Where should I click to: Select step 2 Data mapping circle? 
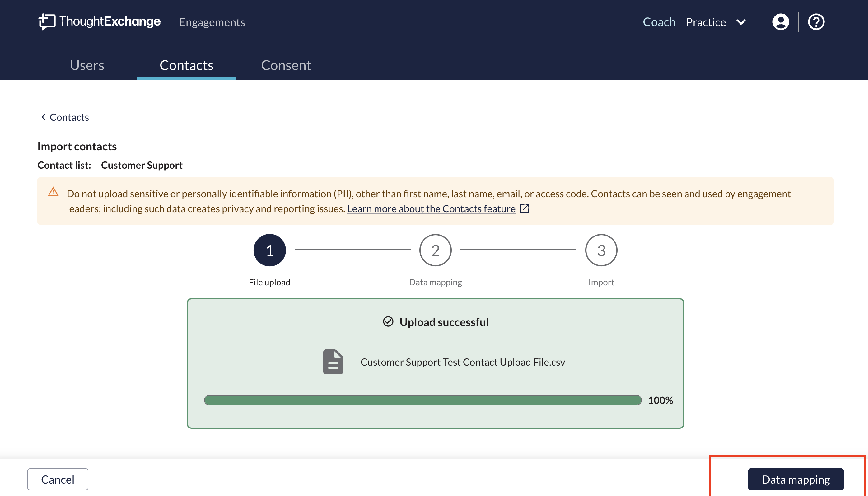[x=435, y=250]
